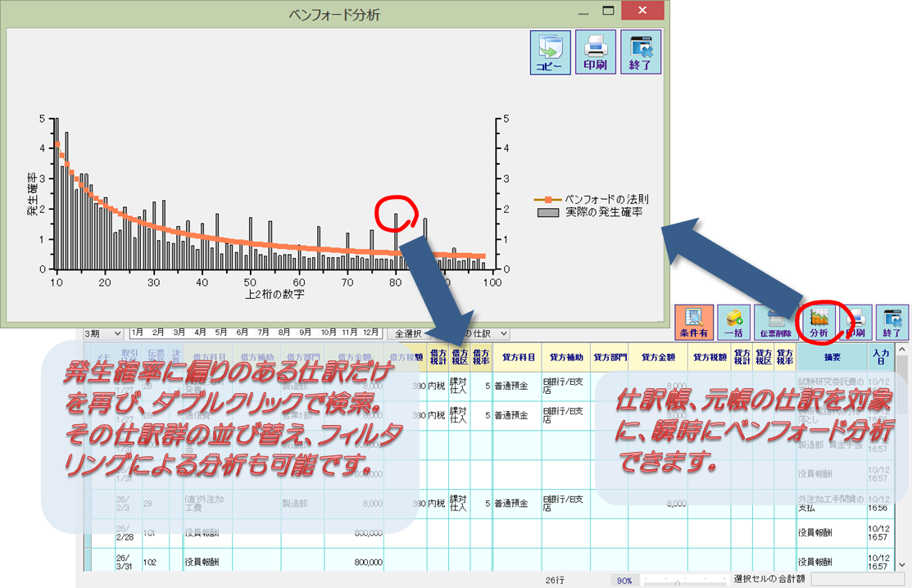Screen dimensions: 912x588
Task: Toggle the 3月 month filter
Action: (179, 332)
